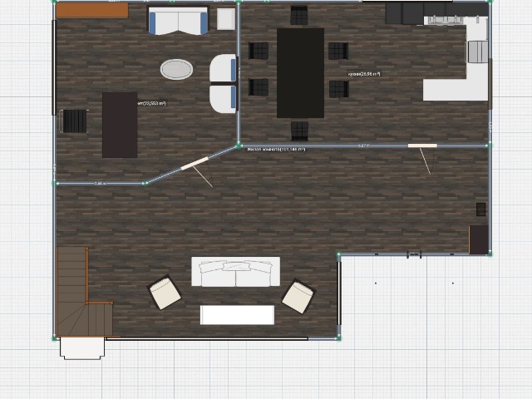
Task: Click the kitchen room area label
Action: pyautogui.click(x=364, y=73)
